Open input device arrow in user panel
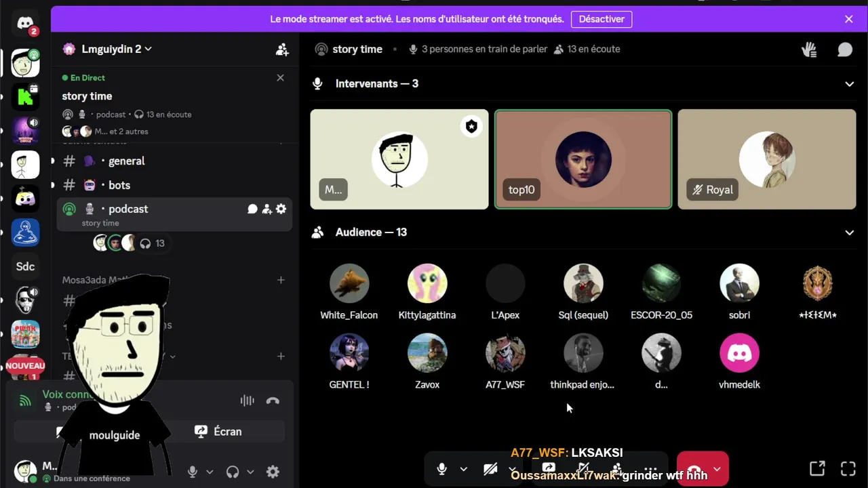This screenshot has height=488, width=868. (210, 472)
